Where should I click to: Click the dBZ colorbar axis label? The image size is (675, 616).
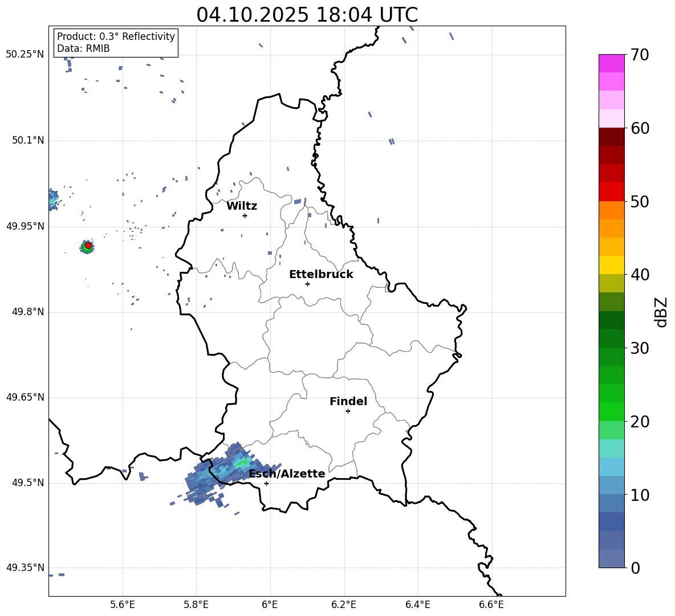click(x=661, y=312)
